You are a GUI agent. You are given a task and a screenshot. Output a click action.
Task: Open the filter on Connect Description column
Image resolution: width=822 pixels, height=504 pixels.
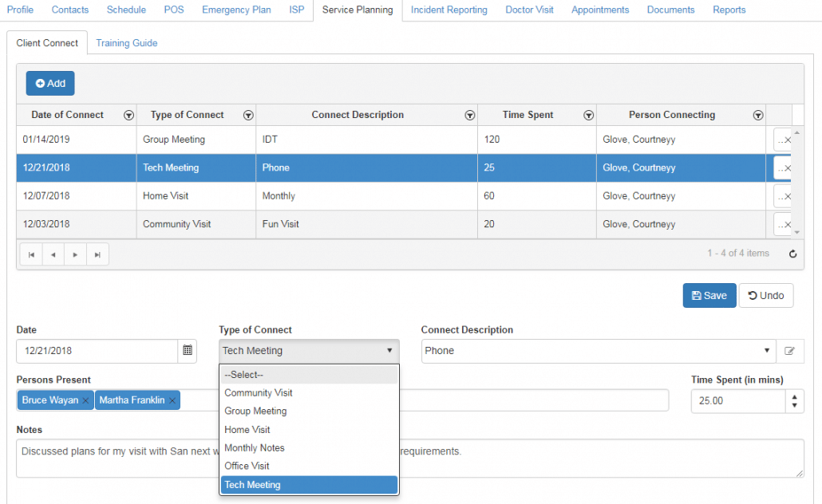coord(469,115)
